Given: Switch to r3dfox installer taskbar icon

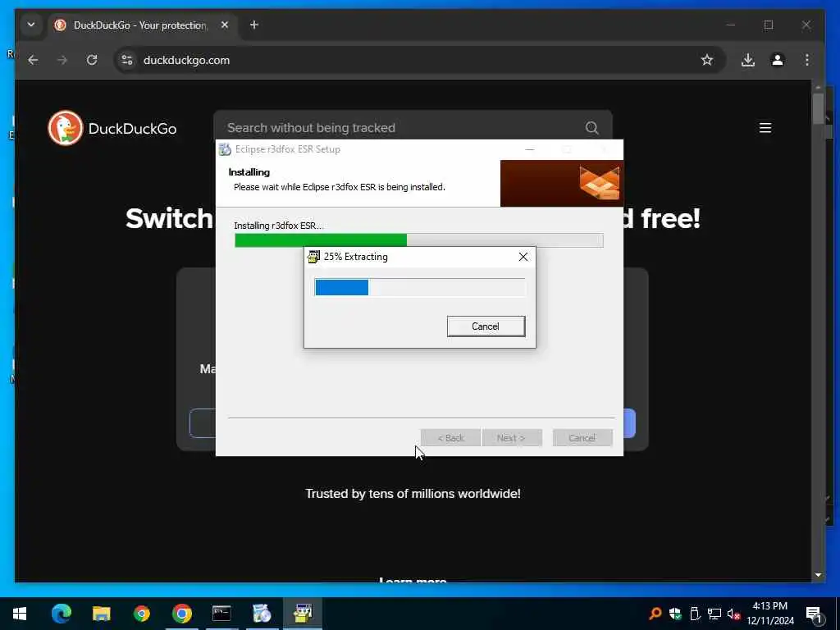Looking at the screenshot, I should tap(262, 614).
